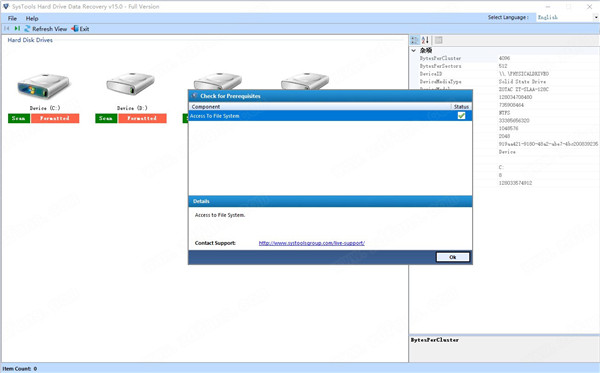Select the fourth hard drive icon
The image size is (600, 373).
pyautogui.click(x=305, y=81)
